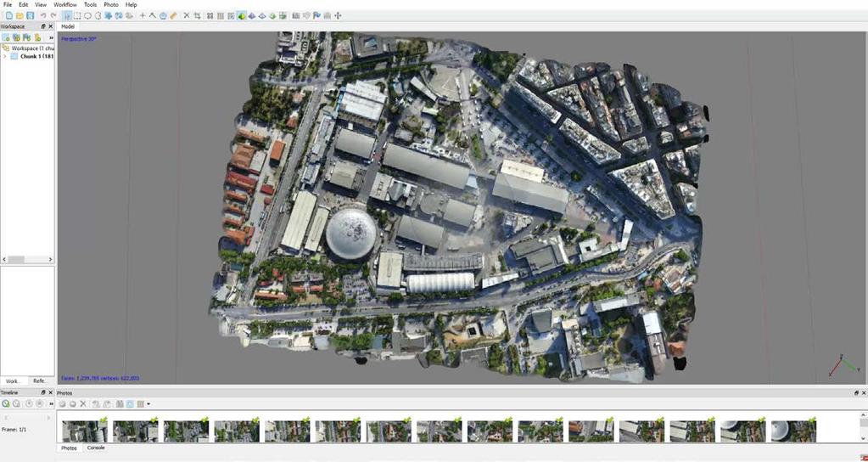Click Workspace horizontal scrollbar right arrow
The height and width of the screenshot is (462, 868).
[x=50, y=259]
